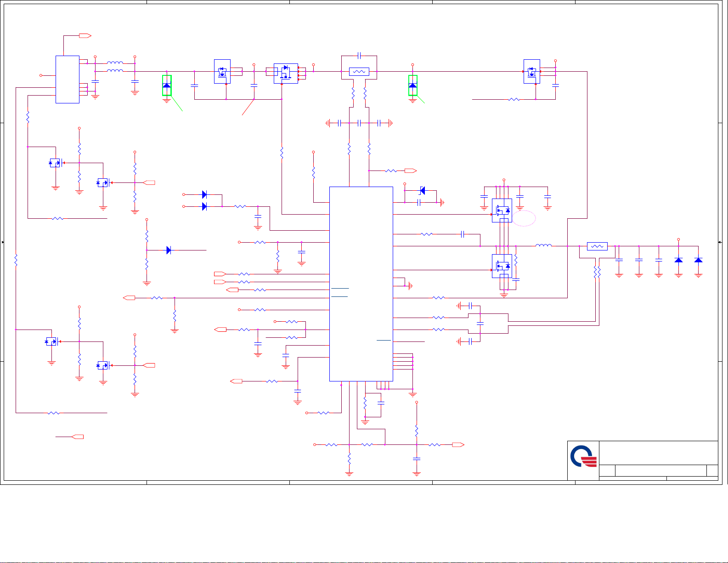Click the output inductor right of the half-bridge
The width and height of the screenshot is (728, 563).
(544, 246)
